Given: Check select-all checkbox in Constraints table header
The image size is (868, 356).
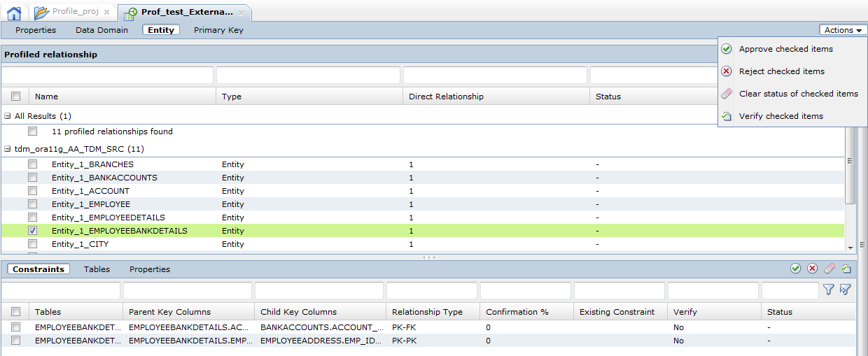Looking at the screenshot, I should pos(16,312).
